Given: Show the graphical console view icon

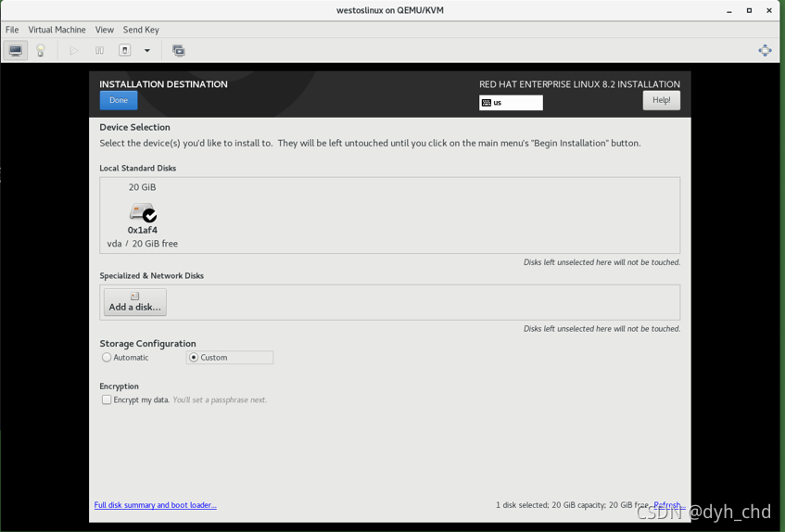Looking at the screenshot, I should click(x=16, y=50).
